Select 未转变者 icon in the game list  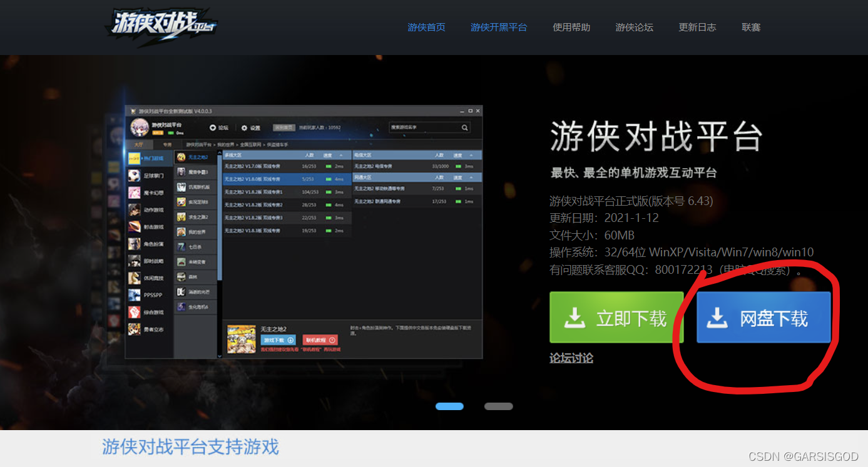[181, 262]
